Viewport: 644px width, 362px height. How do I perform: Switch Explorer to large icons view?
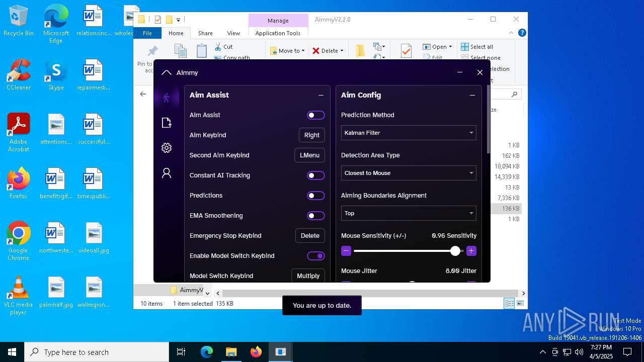coord(520,303)
